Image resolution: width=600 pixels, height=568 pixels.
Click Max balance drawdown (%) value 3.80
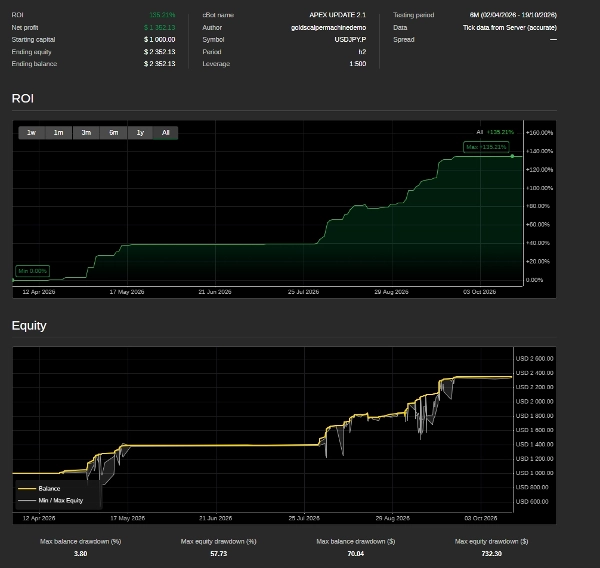tap(80, 553)
